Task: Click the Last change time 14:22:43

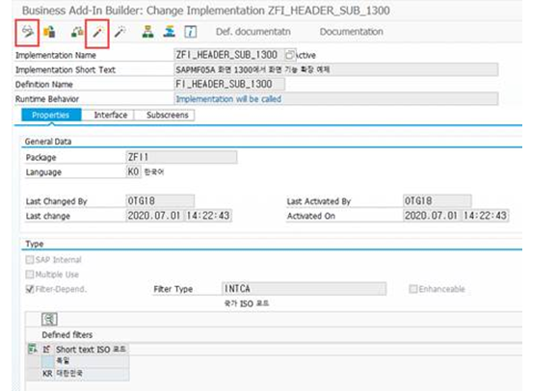Action: [x=208, y=216]
